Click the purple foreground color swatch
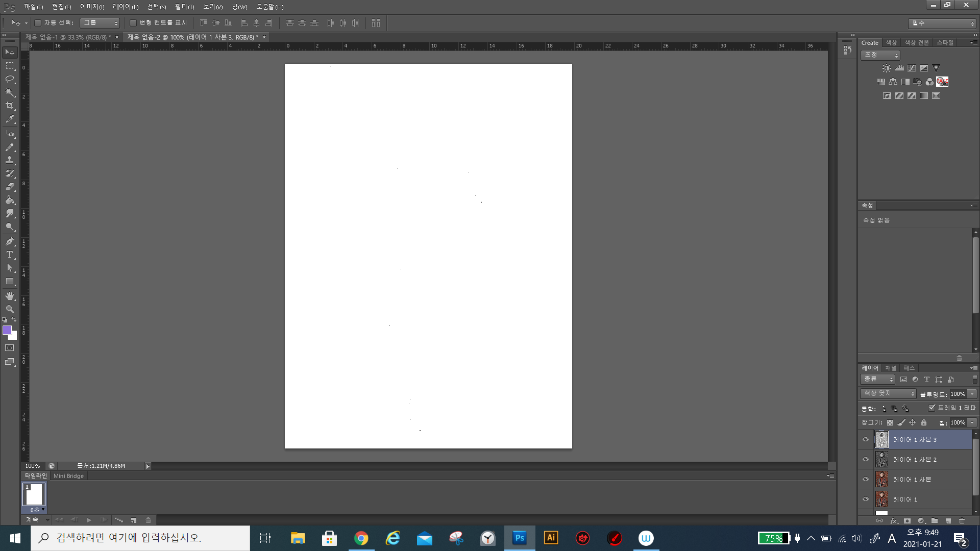The image size is (980, 551). 7,330
